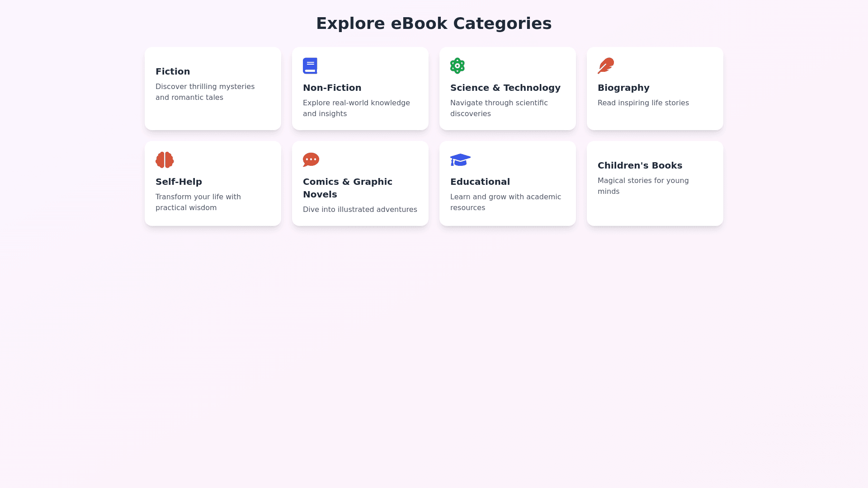Choose the Biography heading
The height and width of the screenshot is (488, 868).
623,88
